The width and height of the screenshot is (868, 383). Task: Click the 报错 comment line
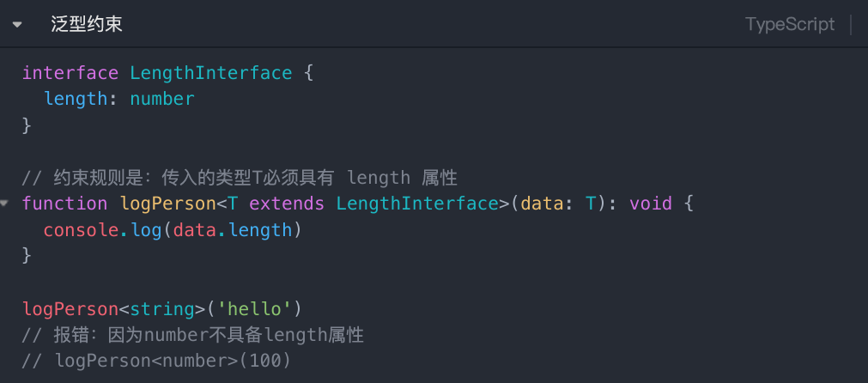(192, 335)
